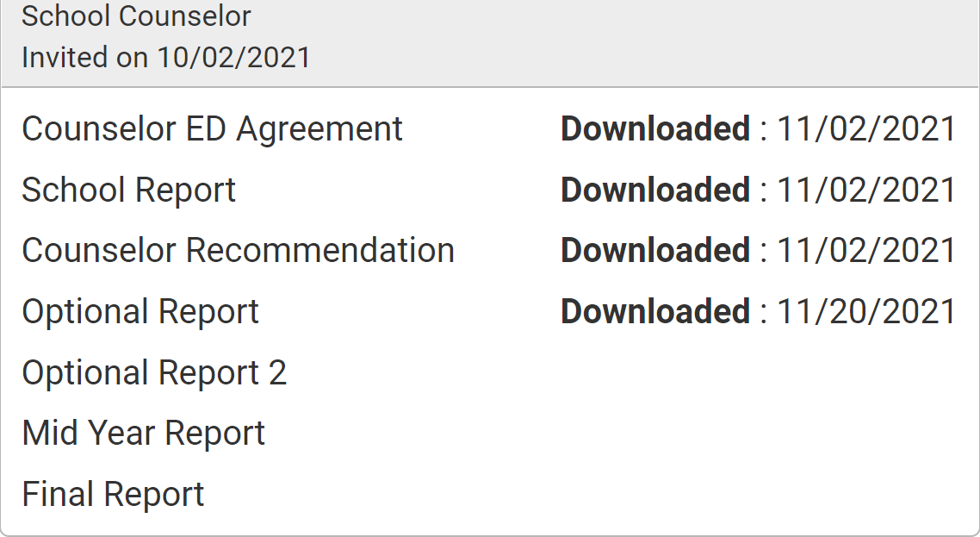Viewport: 980px width, 537px height.
Task: Select the School Counselor header text
Action: (136, 16)
